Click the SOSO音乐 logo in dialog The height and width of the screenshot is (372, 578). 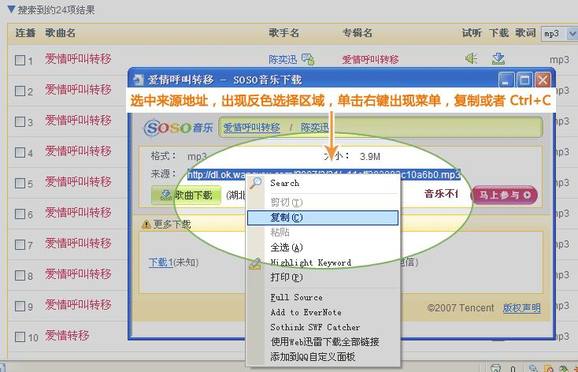coord(179,128)
